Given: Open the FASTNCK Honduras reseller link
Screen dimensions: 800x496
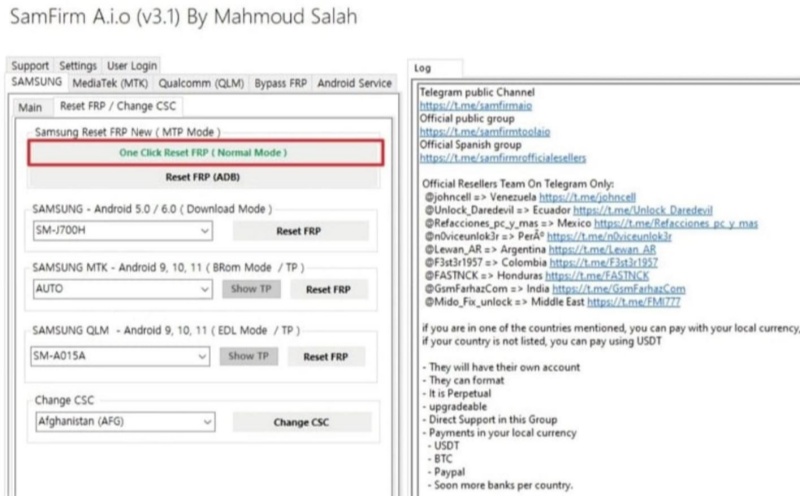Looking at the screenshot, I should [x=597, y=276].
